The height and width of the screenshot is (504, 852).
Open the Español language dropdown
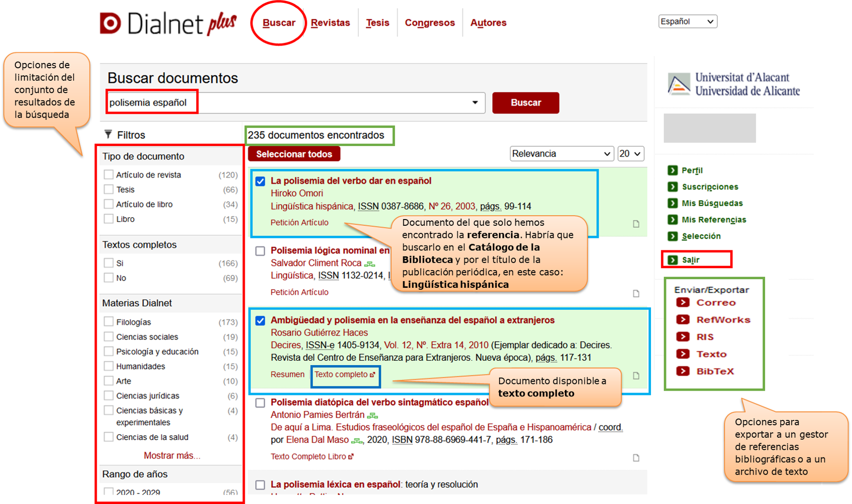tap(687, 22)
